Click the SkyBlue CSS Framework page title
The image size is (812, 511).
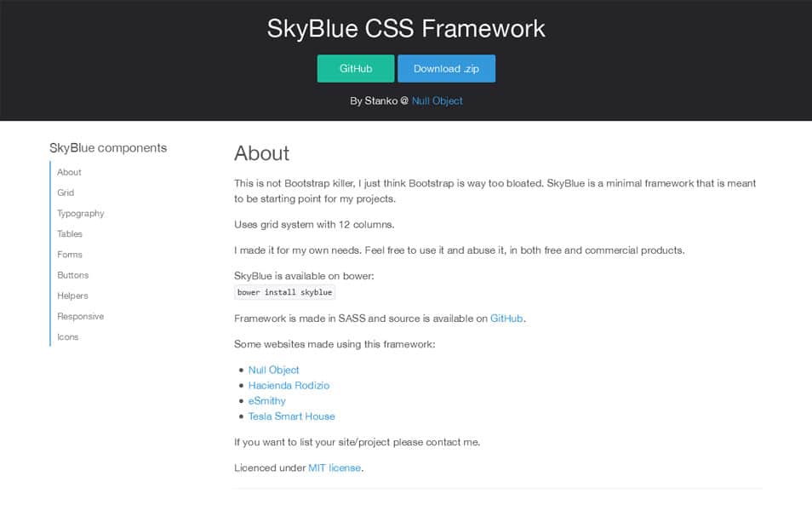coord(406,28)
